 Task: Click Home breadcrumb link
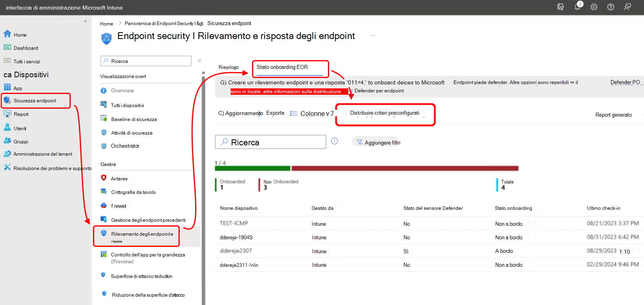(107, 24)
